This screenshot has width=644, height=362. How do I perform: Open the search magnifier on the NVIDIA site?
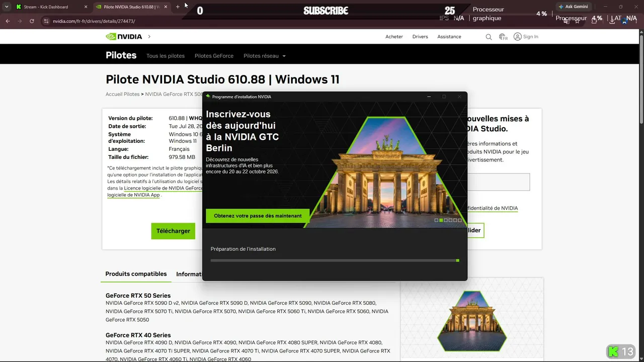pyautogui.click(x=489, y=37)
